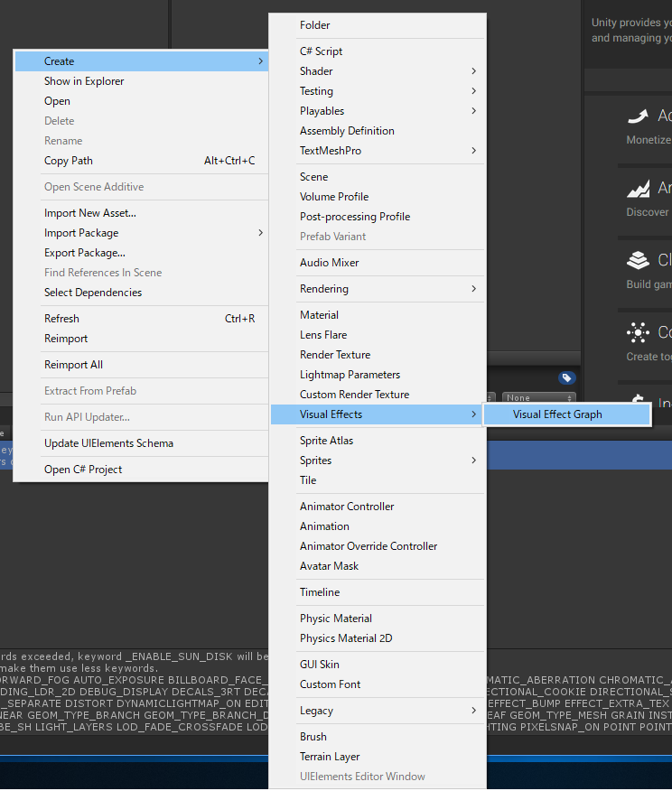672x791 pixels.
Task: Select the Tile entry
Action: (378, 480)
